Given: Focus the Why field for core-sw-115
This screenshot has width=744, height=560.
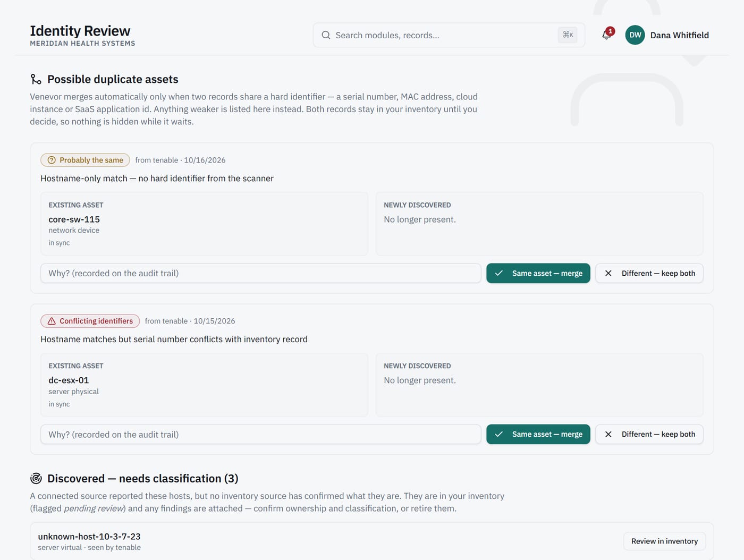Looking at the screenshot, I should coord(261,273).
